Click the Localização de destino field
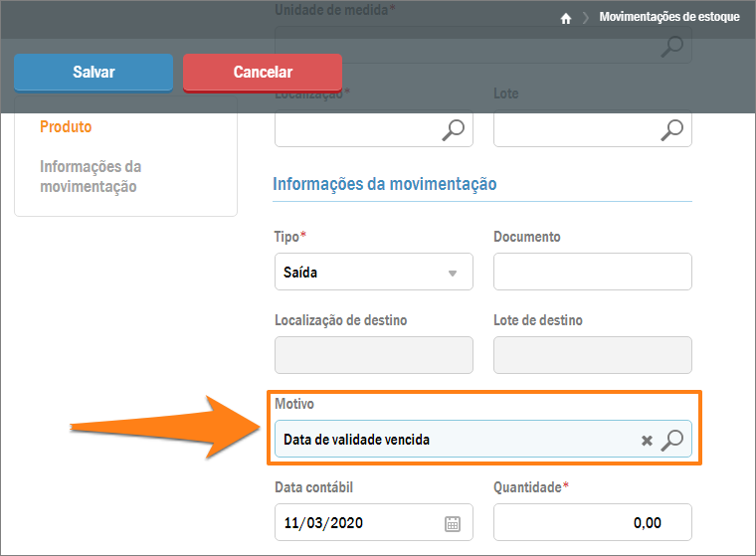 pos(373,355)
